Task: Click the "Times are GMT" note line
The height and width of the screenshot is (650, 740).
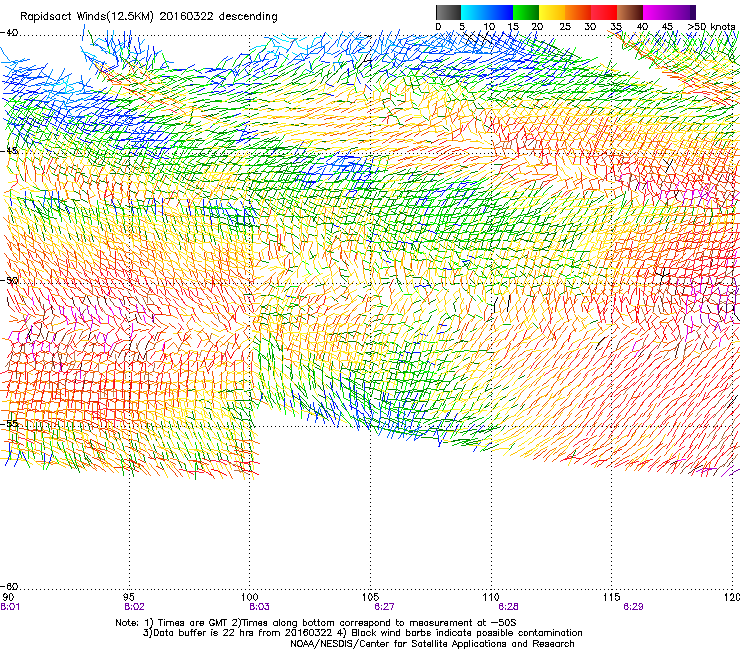Action: [316, 623]
